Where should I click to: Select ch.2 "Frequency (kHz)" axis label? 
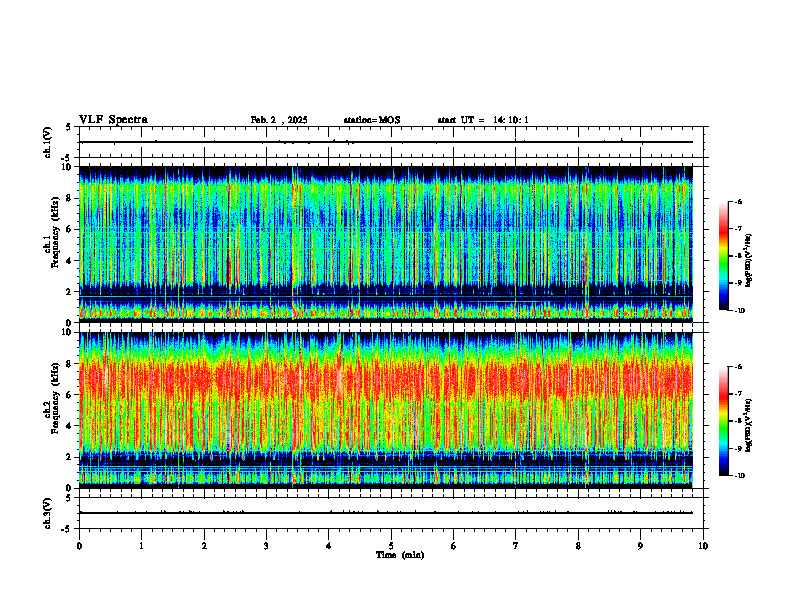(55, 398)
